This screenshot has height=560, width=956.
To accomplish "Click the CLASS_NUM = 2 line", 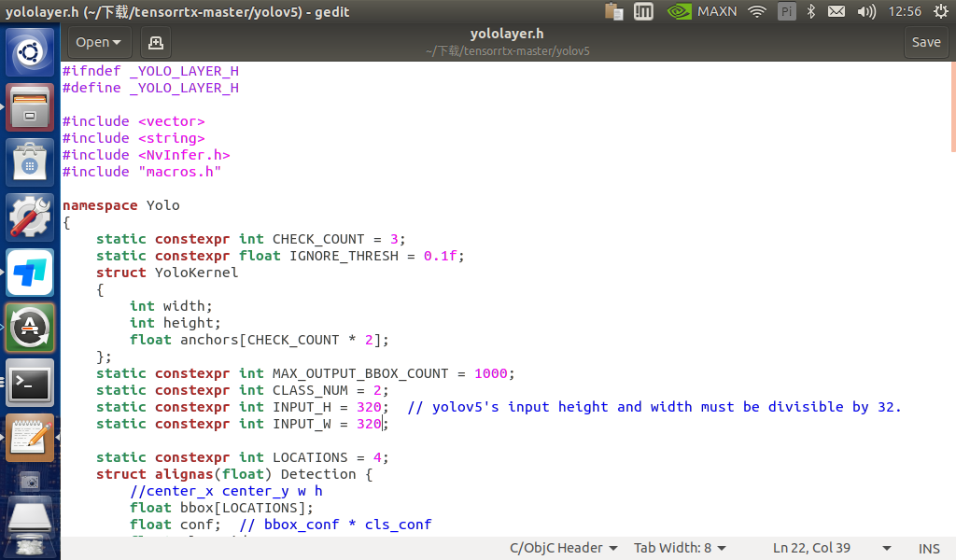I will [x=242, y=390].
